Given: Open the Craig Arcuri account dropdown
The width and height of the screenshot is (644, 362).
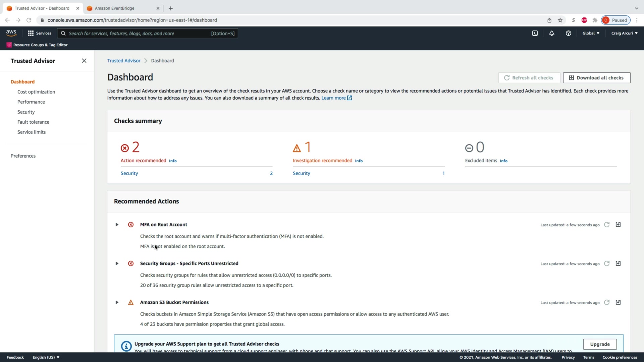Looking at the screenshot, I should pyautogui.click(x=624, y=33).
